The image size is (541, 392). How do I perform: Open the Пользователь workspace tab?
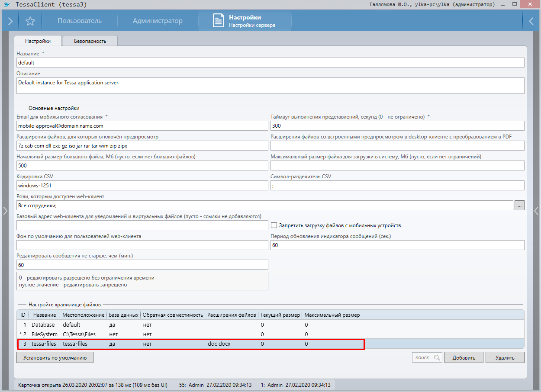click(x=80, y=21)
